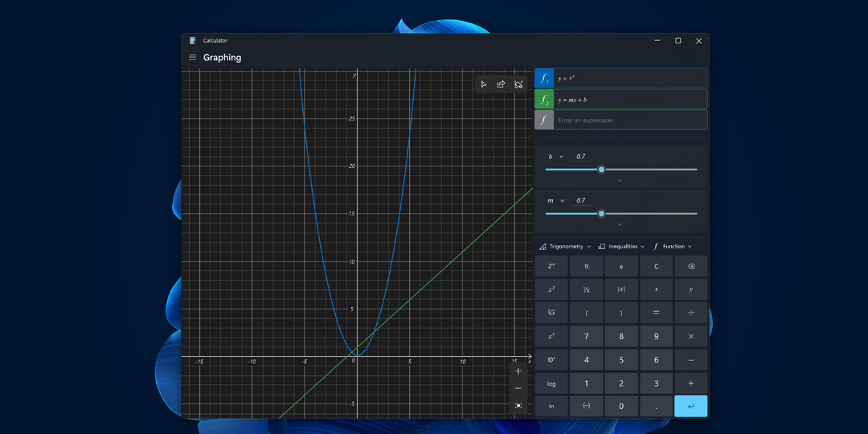868x434 pixels.
Task: Click the x squared key
Action: (x=551, y=289)
